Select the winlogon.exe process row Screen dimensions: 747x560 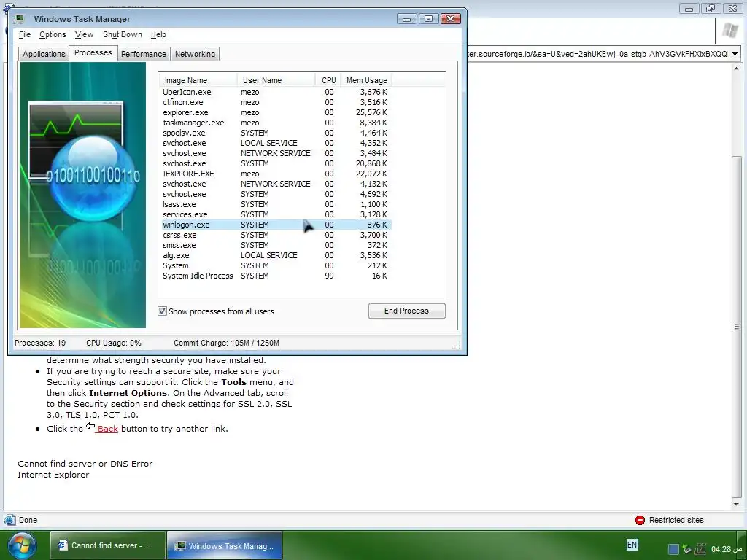[x=275, y=225]
